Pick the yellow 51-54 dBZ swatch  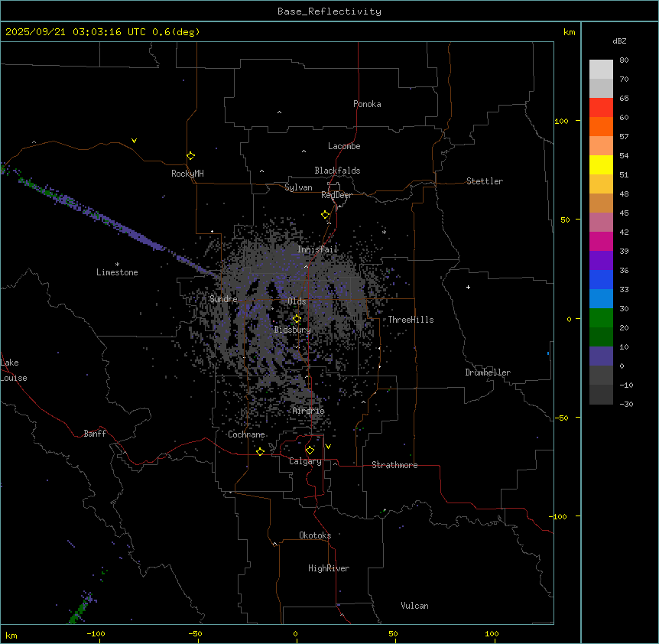point(601,164)
